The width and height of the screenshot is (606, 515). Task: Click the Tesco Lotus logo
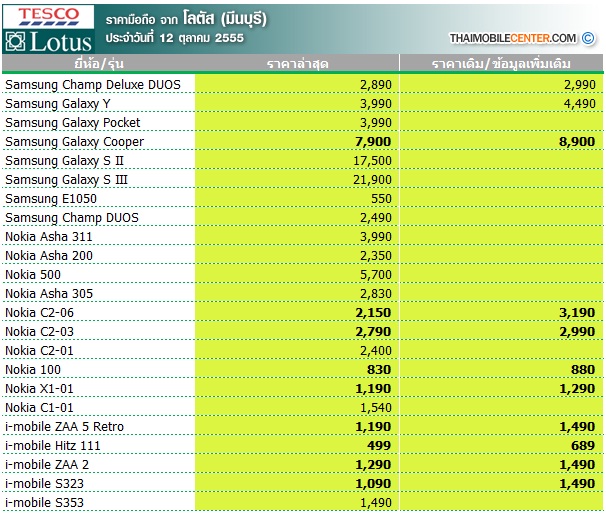48,29
